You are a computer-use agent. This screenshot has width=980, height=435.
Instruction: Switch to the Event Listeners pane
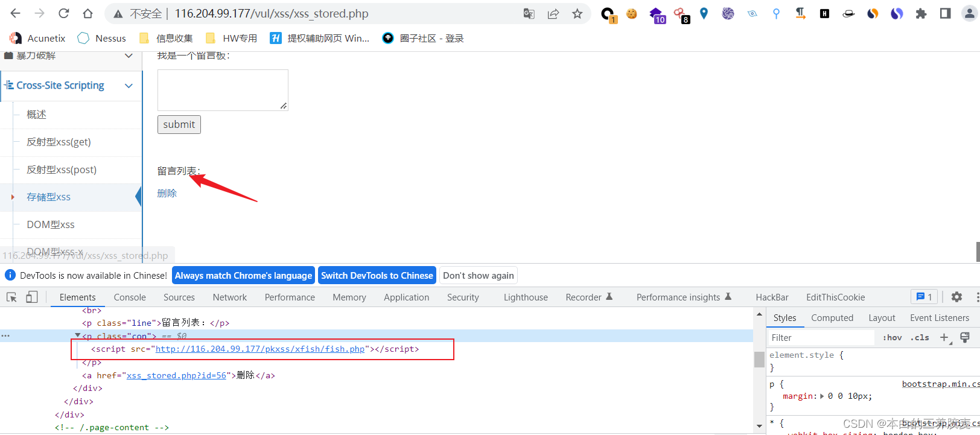pyautogui.click(x=940, y=318)
